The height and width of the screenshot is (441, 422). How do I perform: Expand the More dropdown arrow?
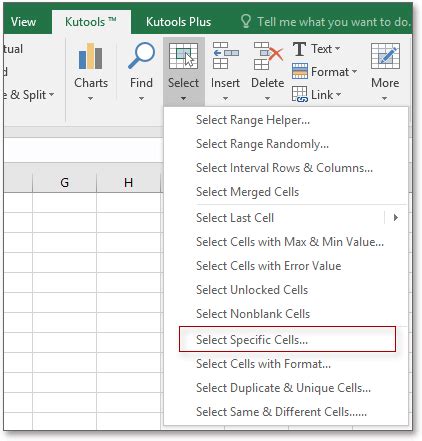pyautogui.click(x=385, y=99)
